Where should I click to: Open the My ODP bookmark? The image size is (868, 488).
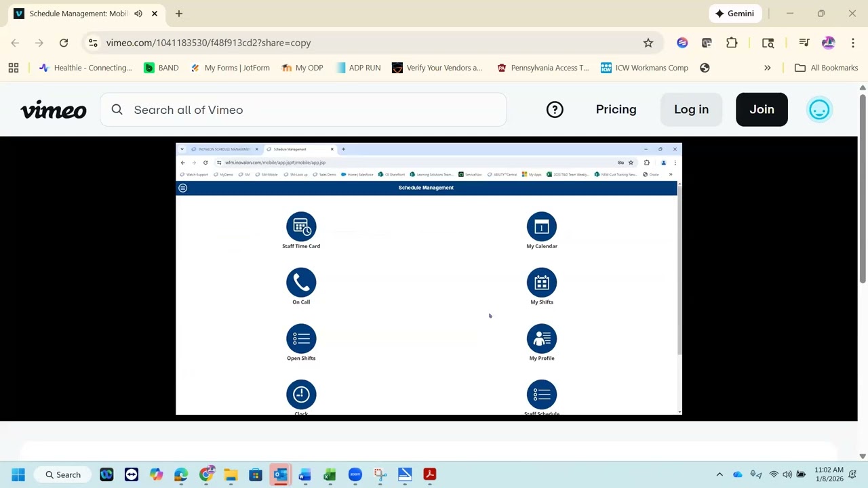click(302, 68)
